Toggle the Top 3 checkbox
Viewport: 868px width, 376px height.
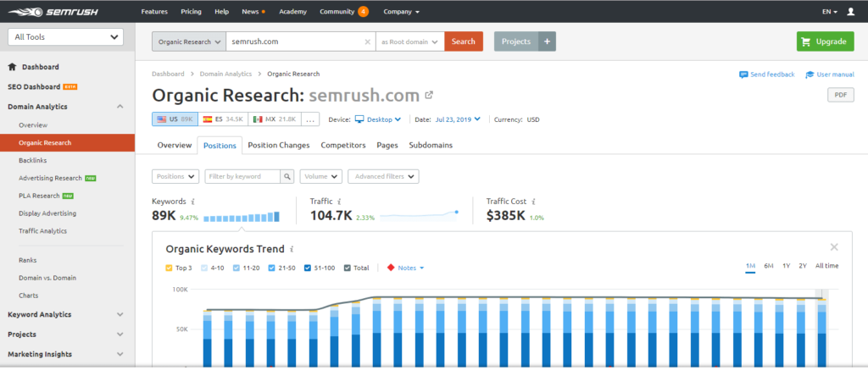click(169, 268)
